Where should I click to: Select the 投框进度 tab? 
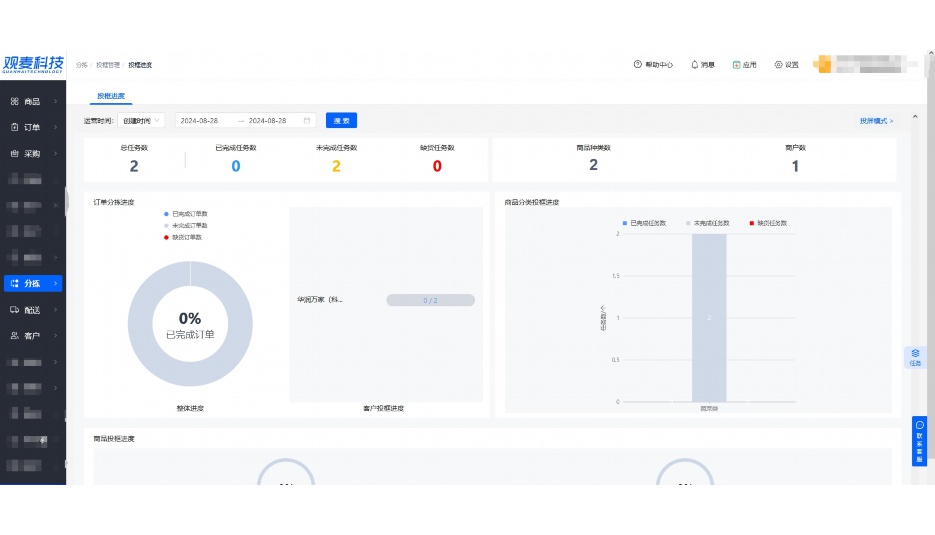(111, 96)
